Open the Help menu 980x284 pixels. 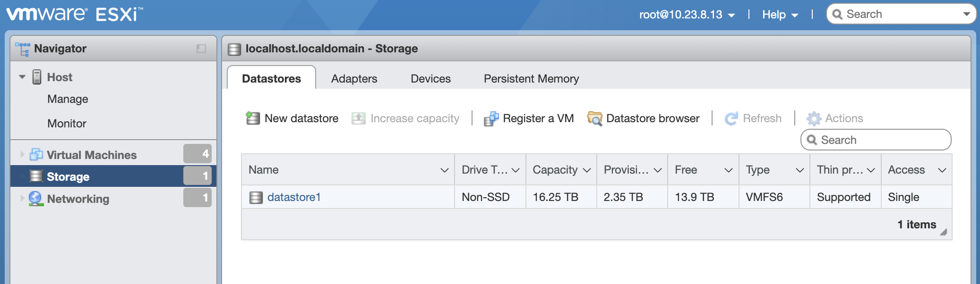[780, 15]
